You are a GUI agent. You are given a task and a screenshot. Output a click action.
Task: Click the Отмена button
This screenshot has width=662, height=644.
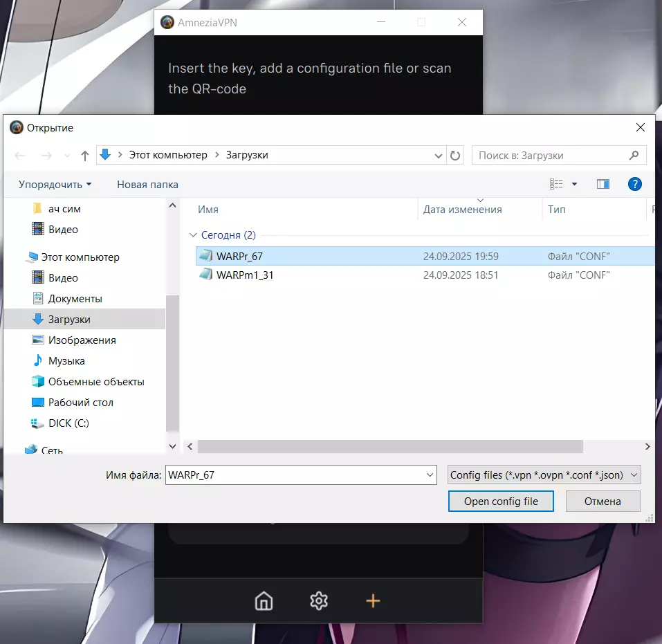(x=603, y=502)
